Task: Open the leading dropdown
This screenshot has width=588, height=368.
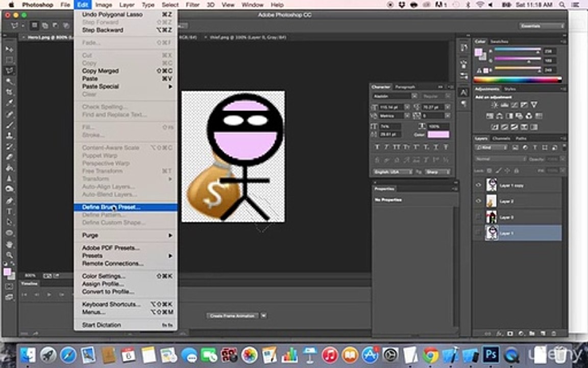Action: 447,107
